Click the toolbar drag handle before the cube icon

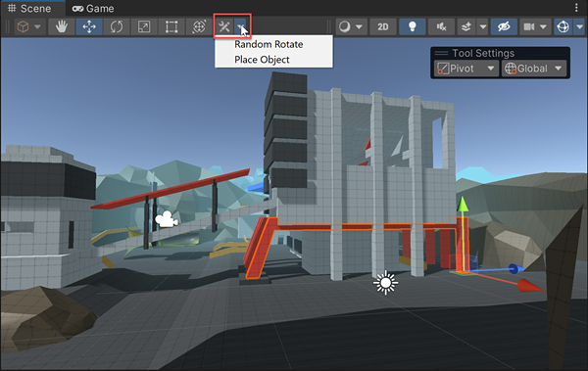[8, 26]
